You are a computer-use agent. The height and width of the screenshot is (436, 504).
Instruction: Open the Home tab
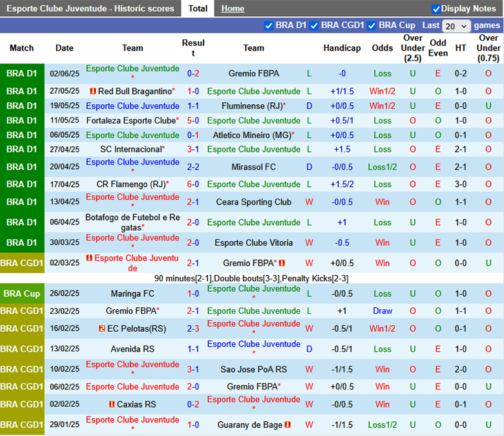point(233,8)
